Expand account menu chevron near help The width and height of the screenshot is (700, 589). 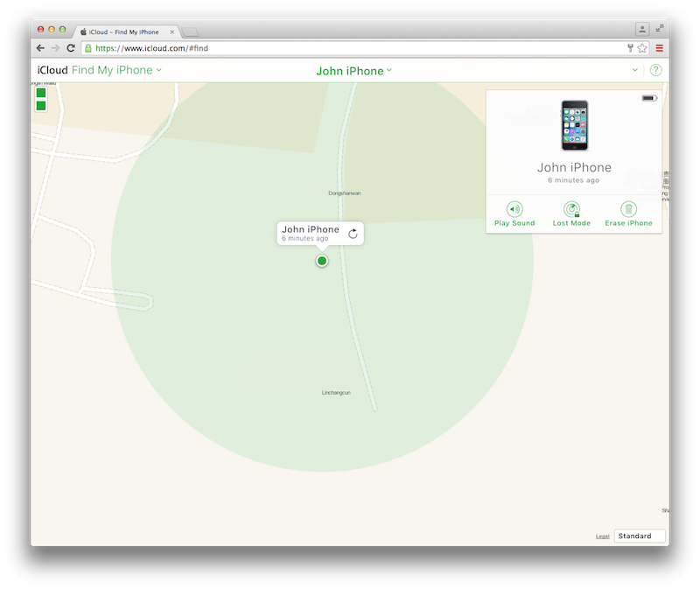[x=635, y=70]
